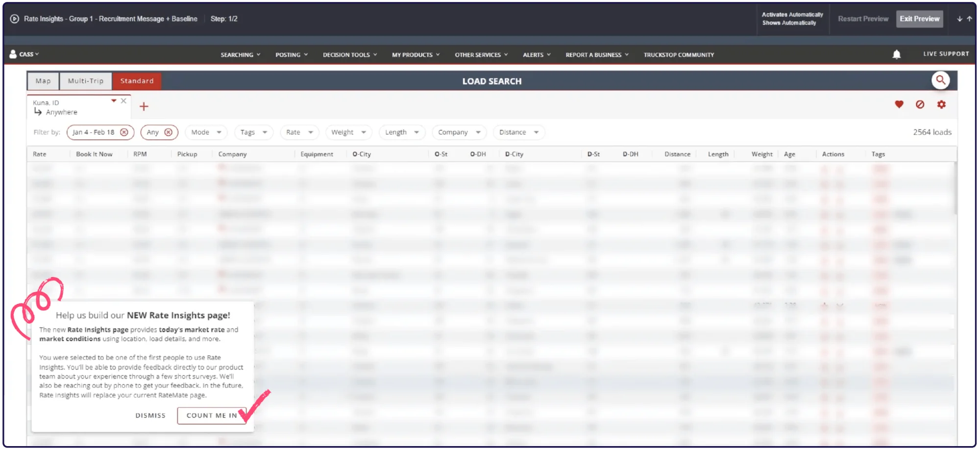Click the play icon beside Rate Insights title
Image resolution: width=980 pixels, height=451 pixels.
click(15, 19)
